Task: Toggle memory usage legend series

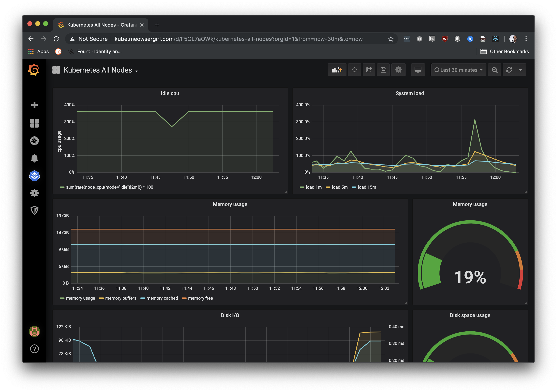Action: pos(80,298)
